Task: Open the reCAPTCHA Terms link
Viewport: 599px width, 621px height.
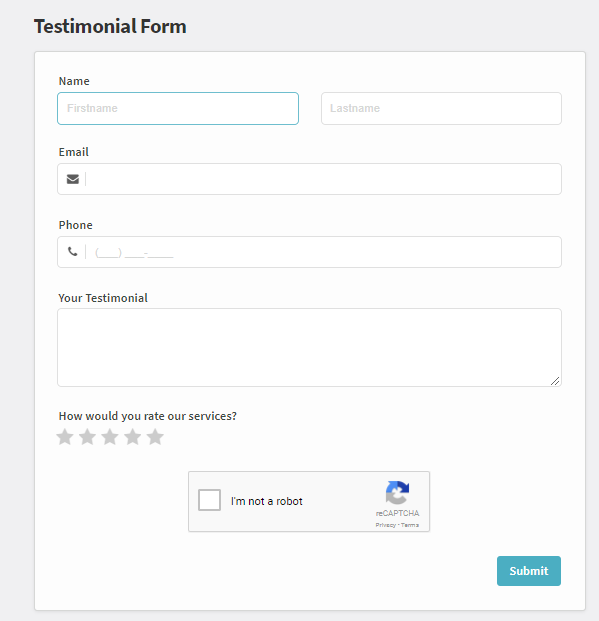Action: [410, 525]
